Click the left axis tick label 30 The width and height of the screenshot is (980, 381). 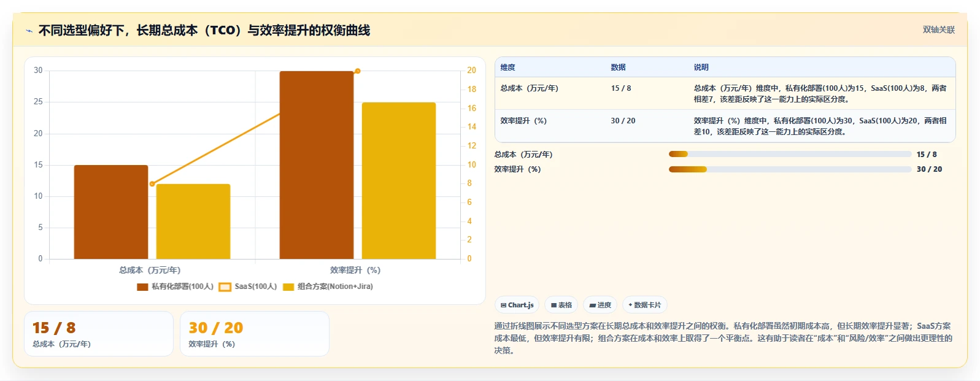[38, 71]
